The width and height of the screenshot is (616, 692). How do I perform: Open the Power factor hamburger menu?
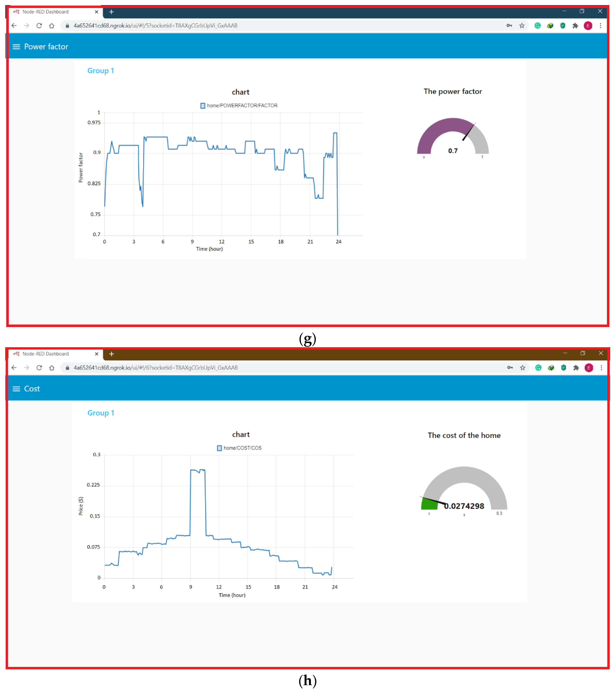(16, 47)
